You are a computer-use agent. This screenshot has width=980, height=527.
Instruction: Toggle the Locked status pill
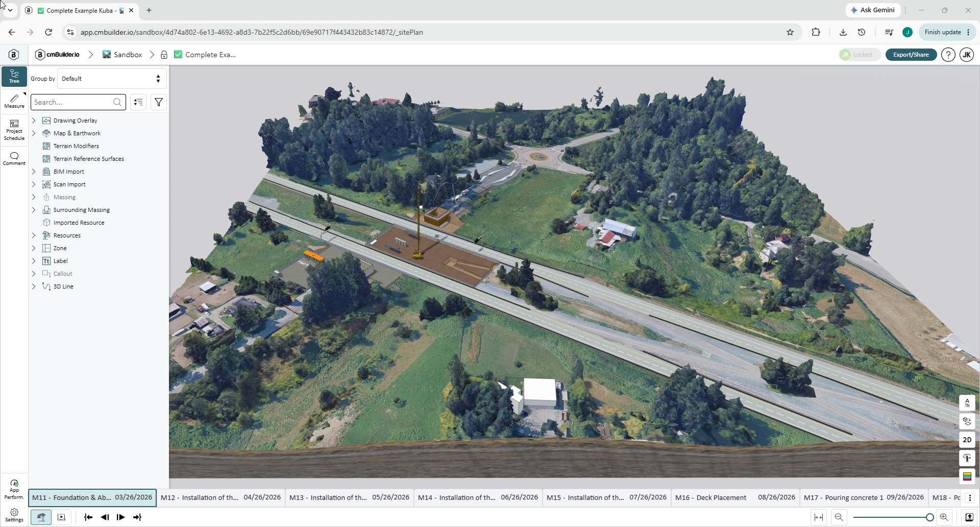[860, 55]
